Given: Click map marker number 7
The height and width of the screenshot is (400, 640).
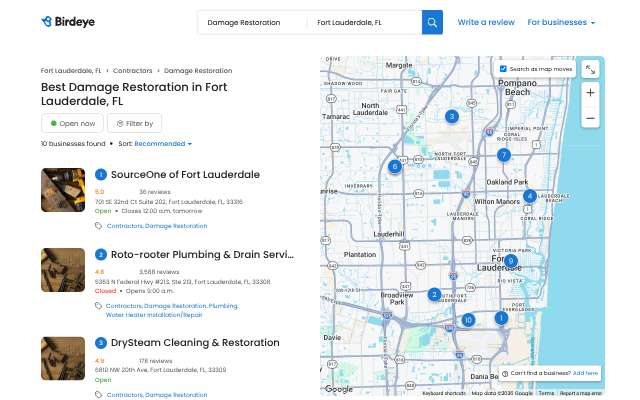Looking at the screenshot, I should pyautogui.click(x=504, y=155).
